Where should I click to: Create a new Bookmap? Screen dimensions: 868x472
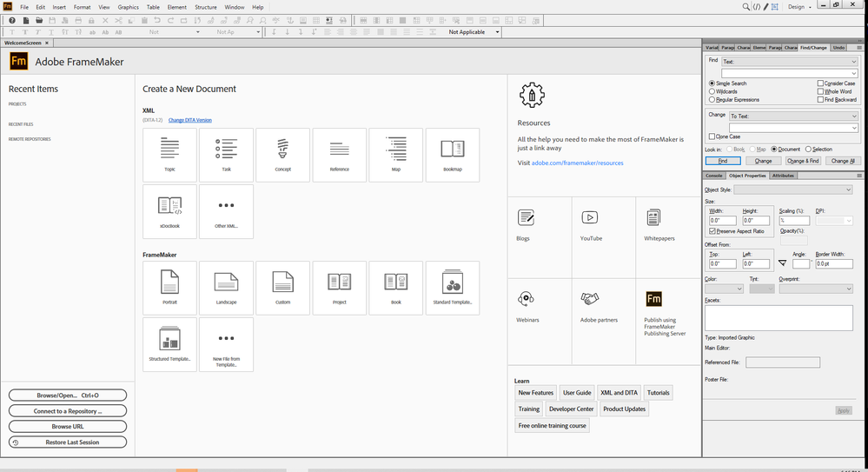tap(453, 155)
